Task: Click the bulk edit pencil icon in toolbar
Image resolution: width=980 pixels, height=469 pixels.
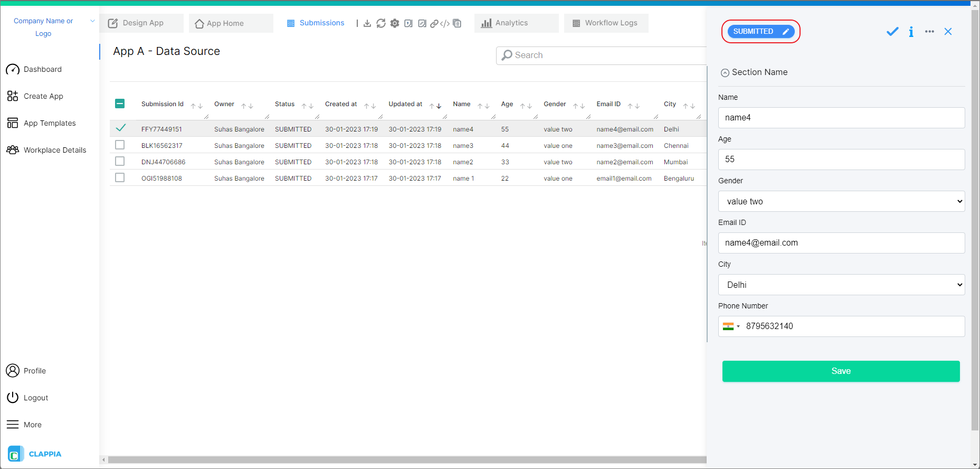Action: (422, 23)
